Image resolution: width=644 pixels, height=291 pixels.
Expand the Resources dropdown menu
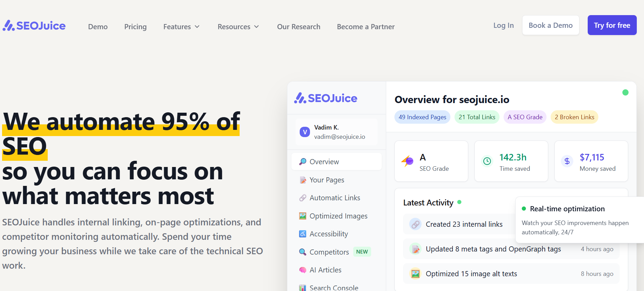click(238, 27)
